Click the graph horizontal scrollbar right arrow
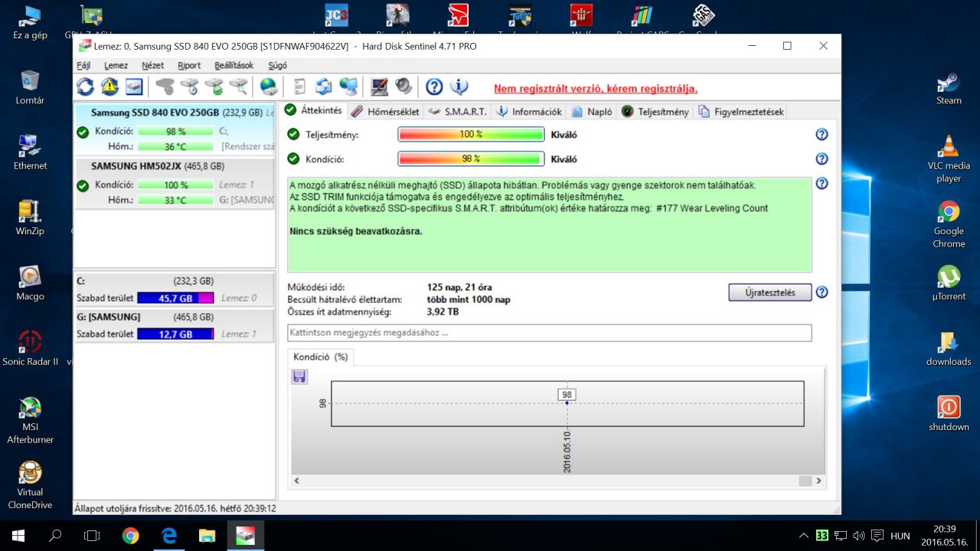980x551 pixels. coord(818,481)
